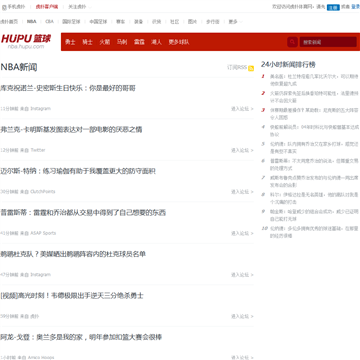Image resolution: width=360 pixels, height=360 pixels.
Task: Go to 虎扑首页 in the navigation
Action: pos(9,22)
